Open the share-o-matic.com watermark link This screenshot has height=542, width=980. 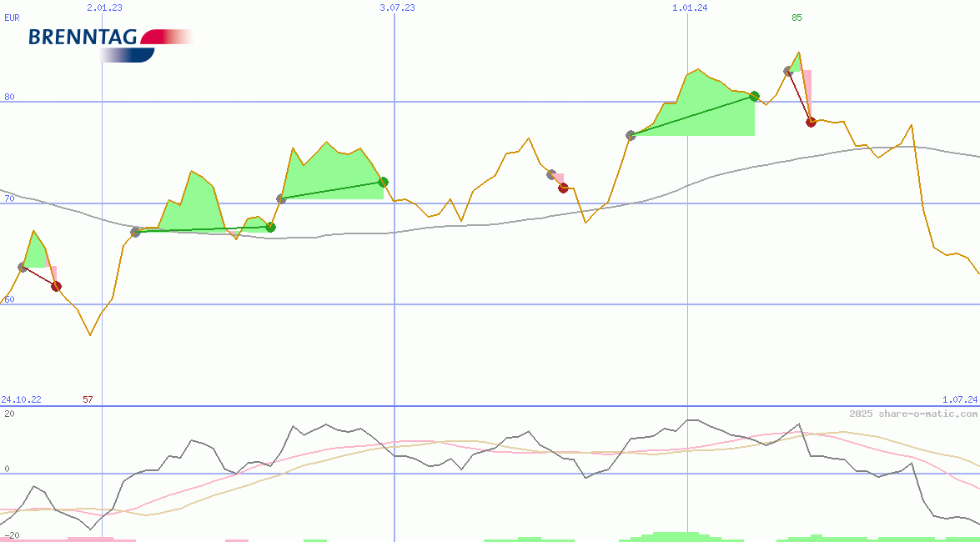coord(913,414)
